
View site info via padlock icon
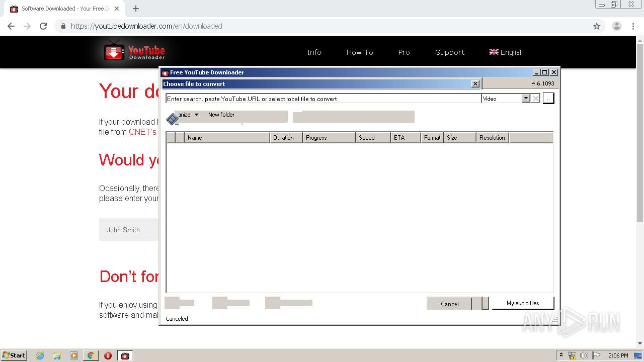click(x=63, y=26)
